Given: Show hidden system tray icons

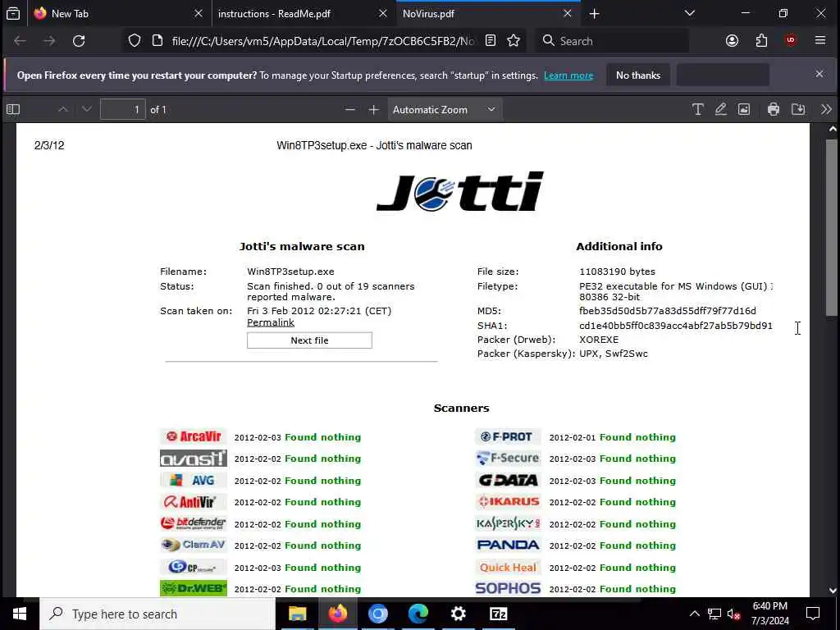Looking at the screenshot, I should 694,614.
